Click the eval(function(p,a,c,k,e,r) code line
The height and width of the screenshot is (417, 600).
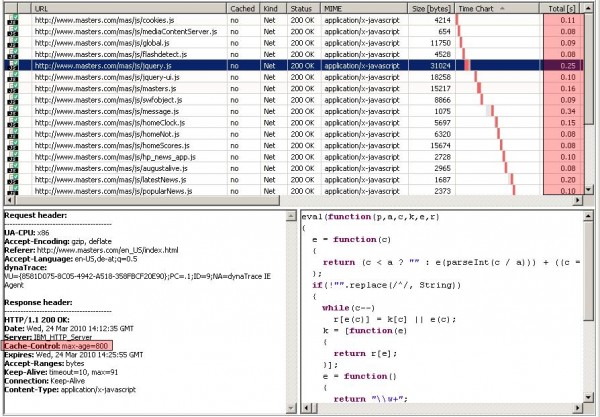tap(370, 217)
